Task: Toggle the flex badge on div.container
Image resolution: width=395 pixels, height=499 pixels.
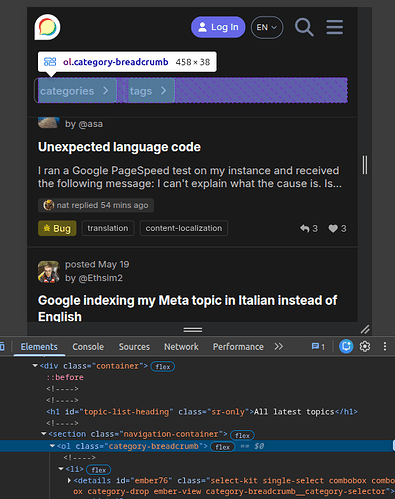Action: click(x=163, y=367)
